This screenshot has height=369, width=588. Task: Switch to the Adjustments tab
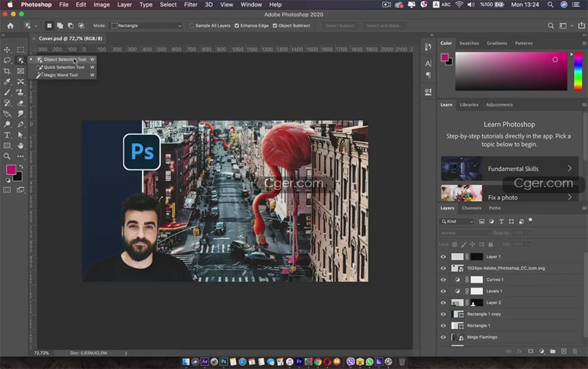499,105
